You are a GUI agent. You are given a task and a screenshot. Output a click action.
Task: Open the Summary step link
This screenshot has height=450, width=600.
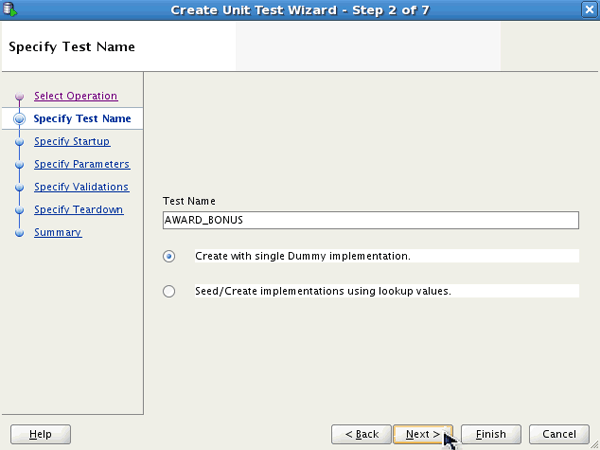click(58, 233)
